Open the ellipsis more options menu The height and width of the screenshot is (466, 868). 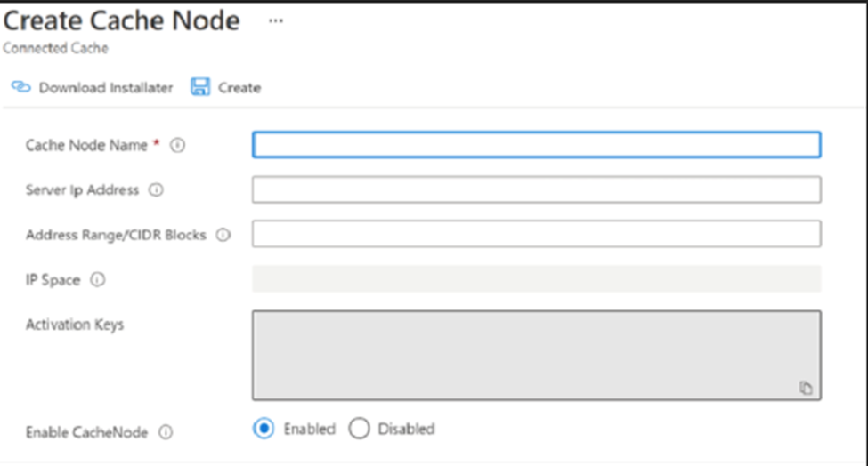pos(276,21)
